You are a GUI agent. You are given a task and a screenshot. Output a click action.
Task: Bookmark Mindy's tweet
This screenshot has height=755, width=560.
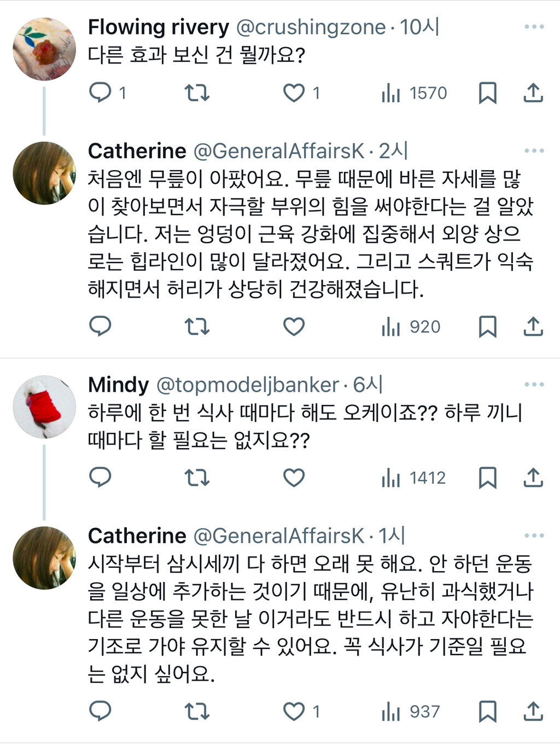coord(487,478)
